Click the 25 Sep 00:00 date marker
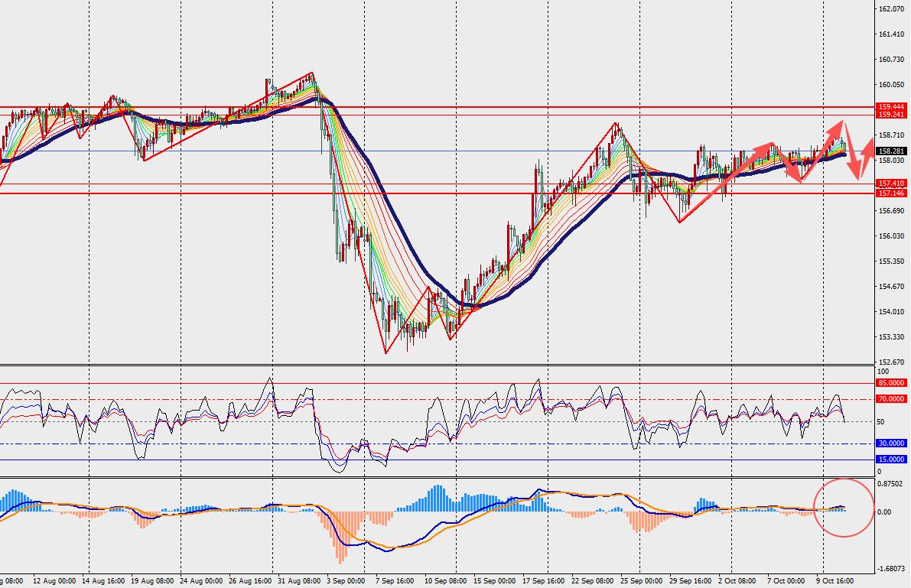This screenshot has height=588, width=911. [642, 581]
